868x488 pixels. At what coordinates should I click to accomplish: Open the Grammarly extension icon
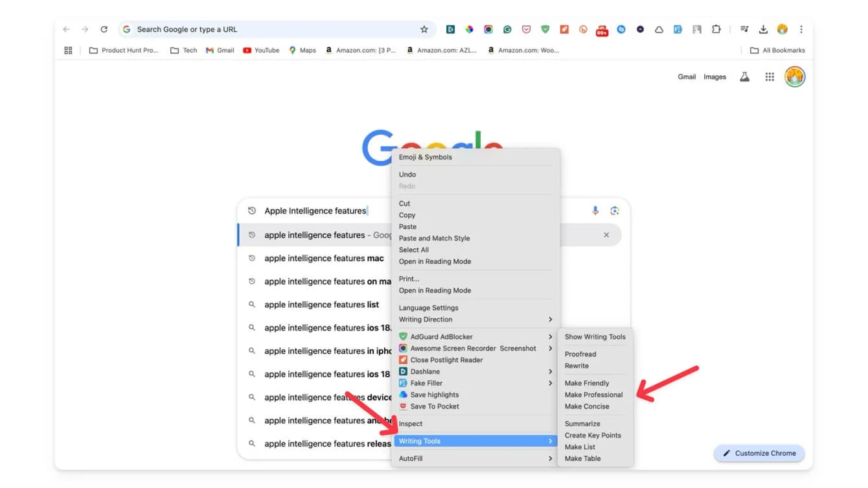[x=507, y=29]
